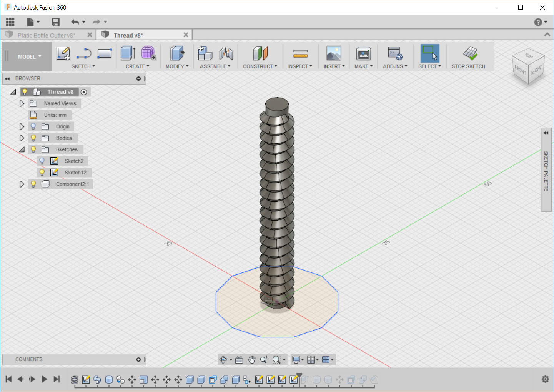Toggle visibility of Sketch2
Screen dimensions: 554x392
42,161
